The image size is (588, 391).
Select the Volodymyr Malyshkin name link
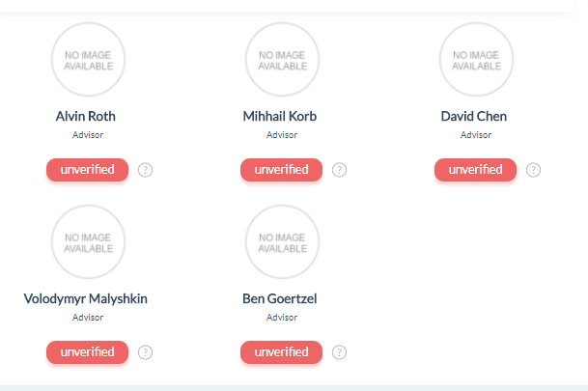(x=86, y=299)
